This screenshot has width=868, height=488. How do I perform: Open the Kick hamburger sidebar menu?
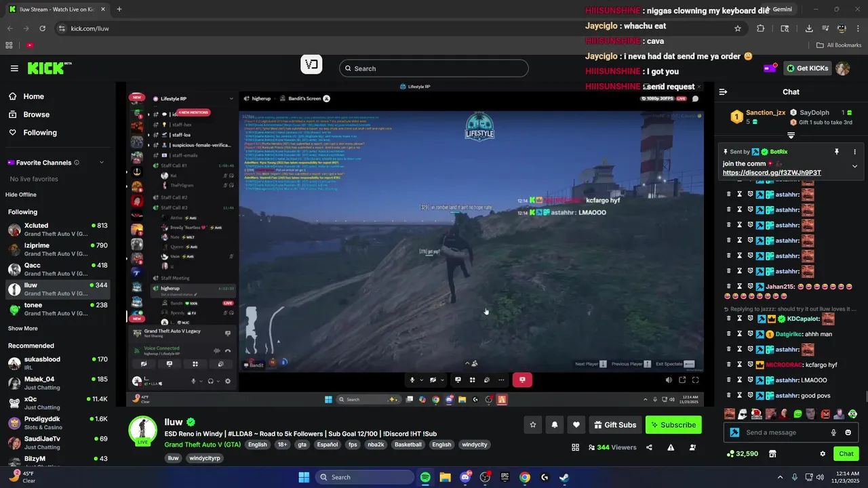(14, 68)
